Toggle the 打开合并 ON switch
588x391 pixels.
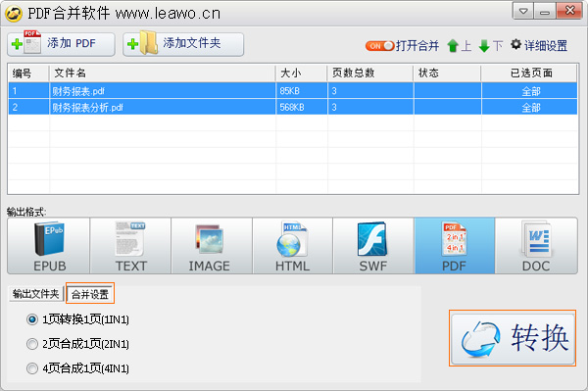(x=379, y=46)
